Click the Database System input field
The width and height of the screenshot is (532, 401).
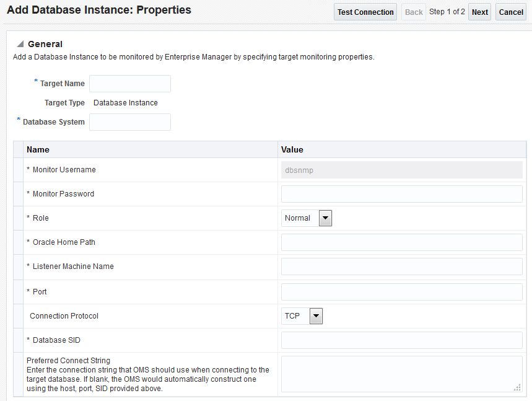coord(129,121)
